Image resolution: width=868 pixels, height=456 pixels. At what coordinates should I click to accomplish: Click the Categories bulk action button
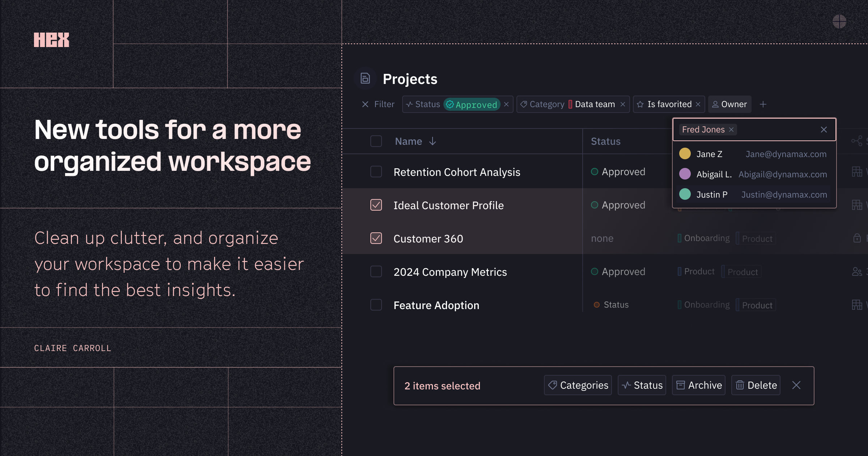[578, 385]
